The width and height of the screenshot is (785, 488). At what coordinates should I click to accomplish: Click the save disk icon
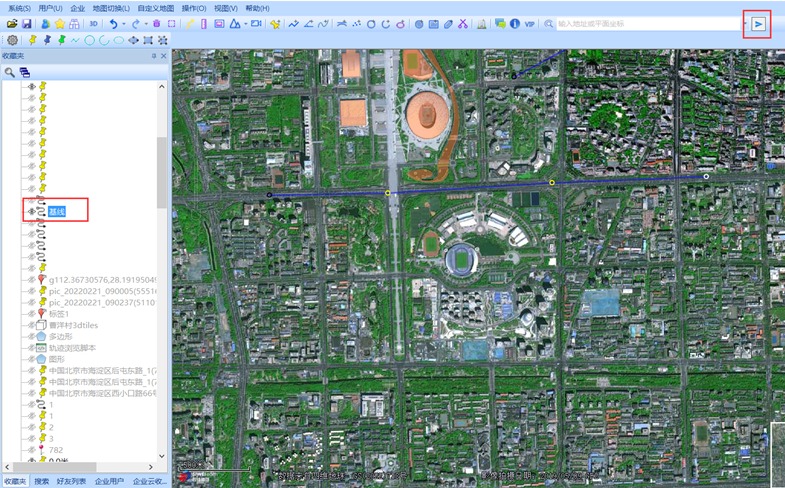click(27, 24)
